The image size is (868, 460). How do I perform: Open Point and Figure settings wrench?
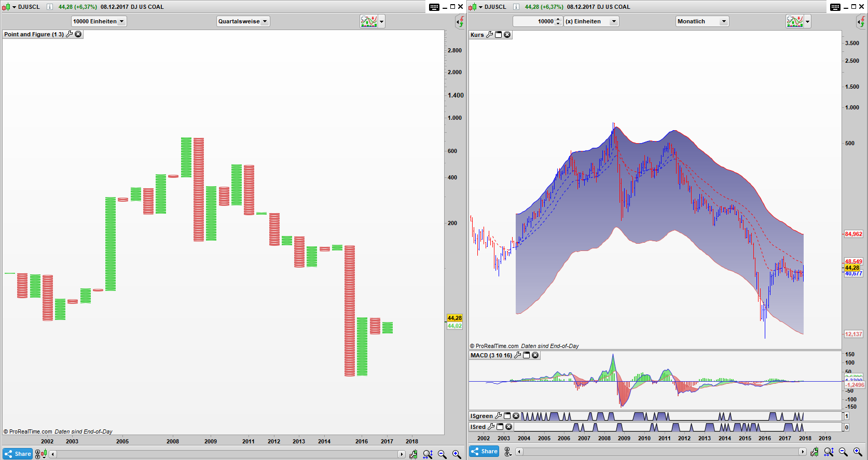pyautogui.click(x=70, y=34)
